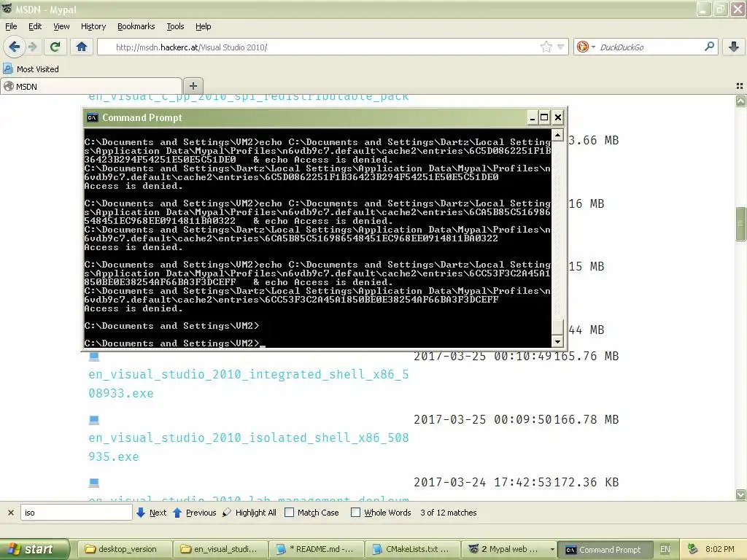Open the Windows start menu

pyautogui.click(x=34, y=549)
